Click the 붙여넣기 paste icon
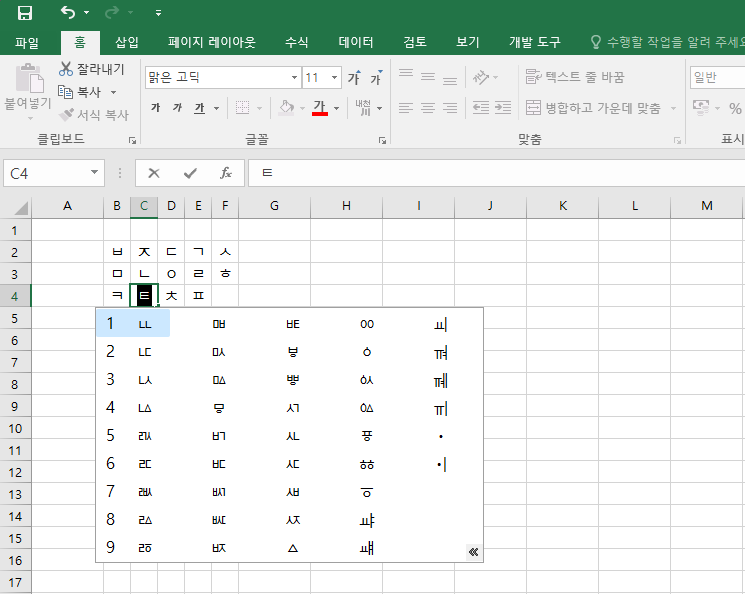 tap(29, 78)
